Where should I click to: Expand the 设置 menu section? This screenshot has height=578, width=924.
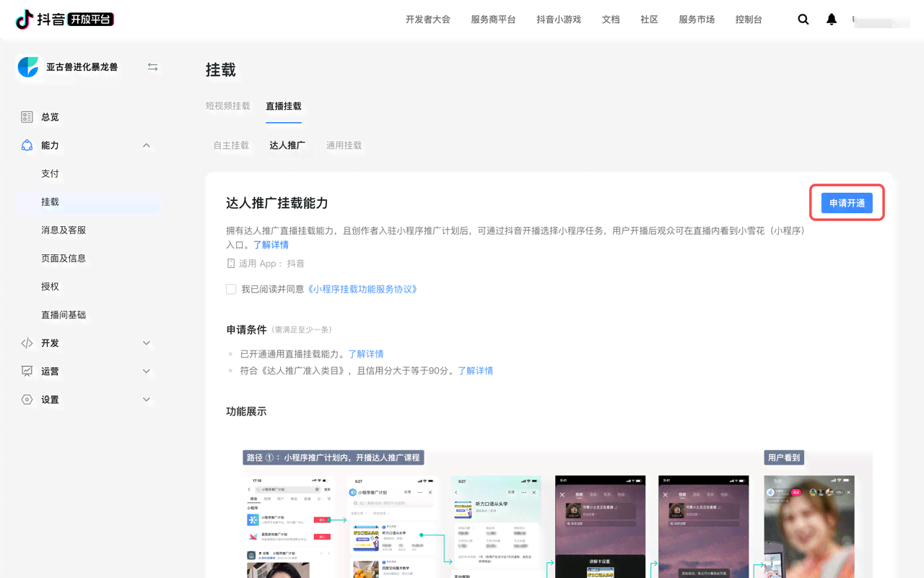pyautogui.click(x=147, y=400)
